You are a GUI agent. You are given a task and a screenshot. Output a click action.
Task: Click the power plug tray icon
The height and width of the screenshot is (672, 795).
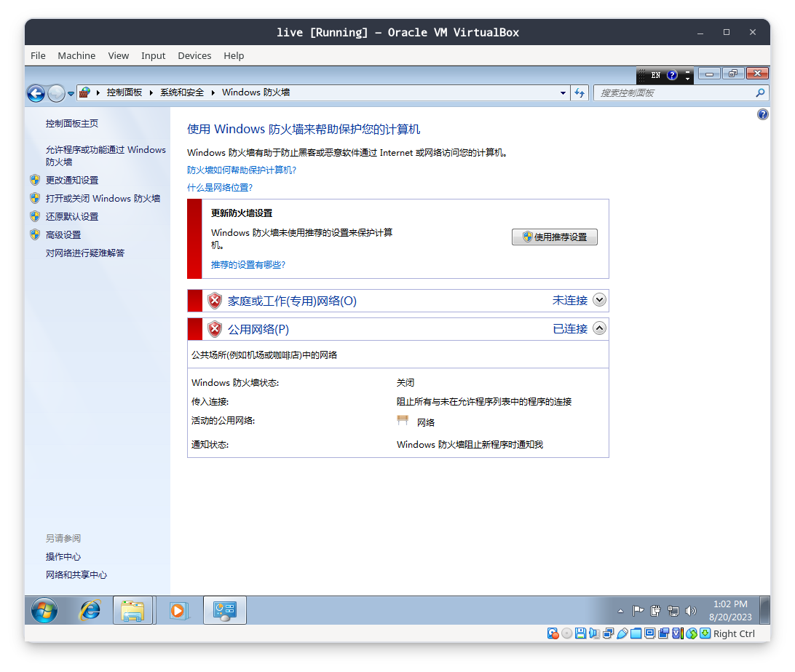655,611
